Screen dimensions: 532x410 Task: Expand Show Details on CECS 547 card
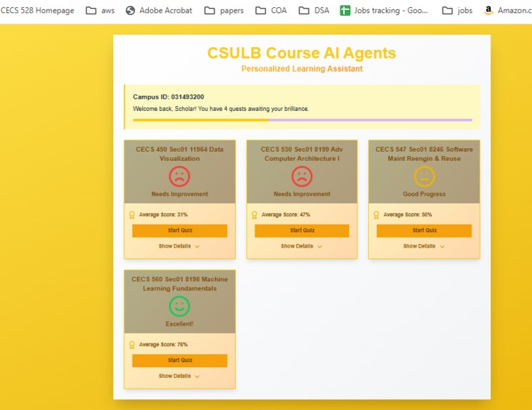[424, 246]
